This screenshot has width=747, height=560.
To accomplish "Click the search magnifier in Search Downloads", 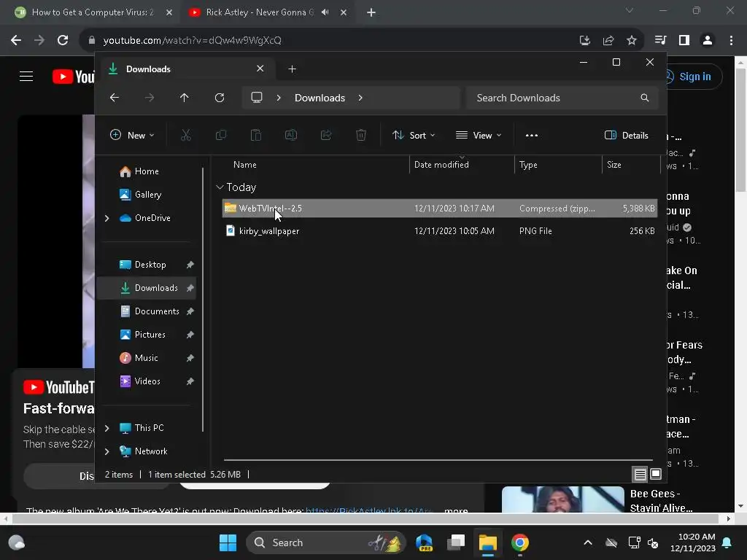I will pos(645,98).
